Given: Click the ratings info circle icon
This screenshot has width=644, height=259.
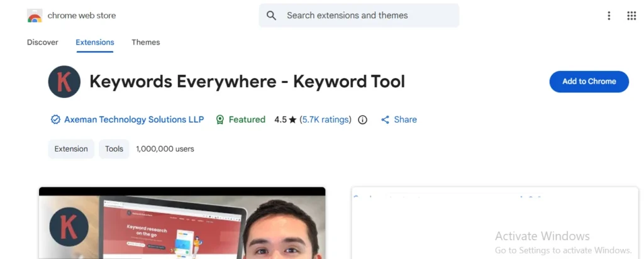Looking at the screenshot, I should coord(362,119).
